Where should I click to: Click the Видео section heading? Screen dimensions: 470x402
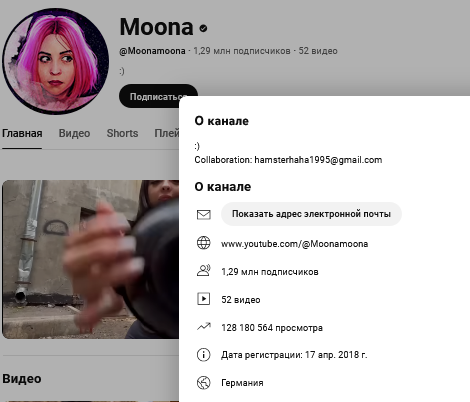[22, 379]
